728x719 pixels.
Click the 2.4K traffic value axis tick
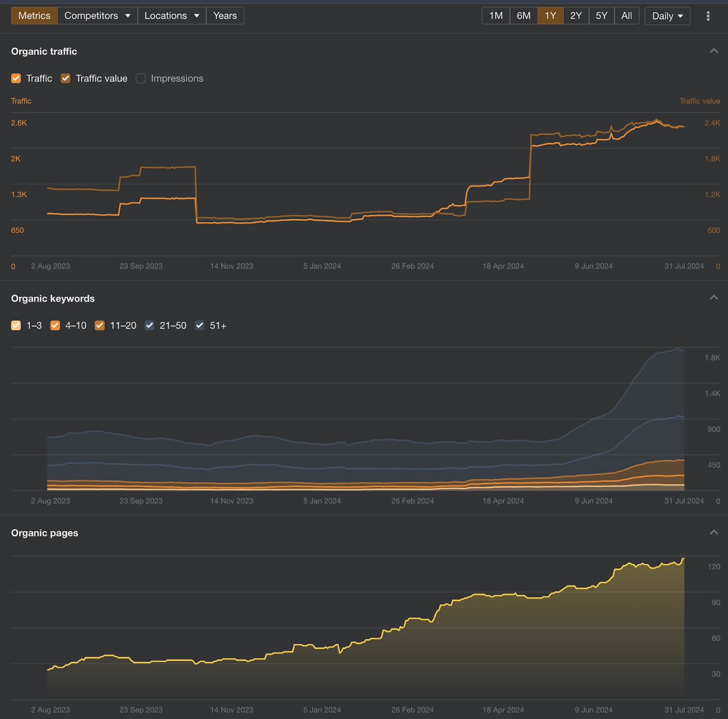click(x=712, y=123)
